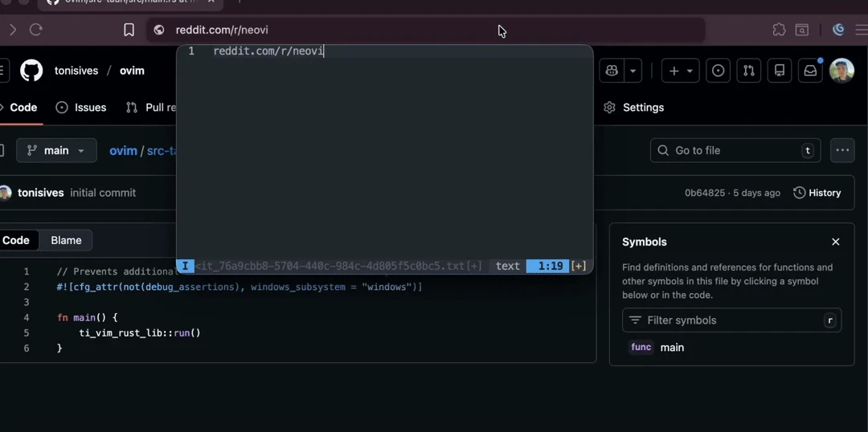The image size is (868, 432).
Task: Click the crescent icon at the toolbar's right end
Action: click(838, 30)
